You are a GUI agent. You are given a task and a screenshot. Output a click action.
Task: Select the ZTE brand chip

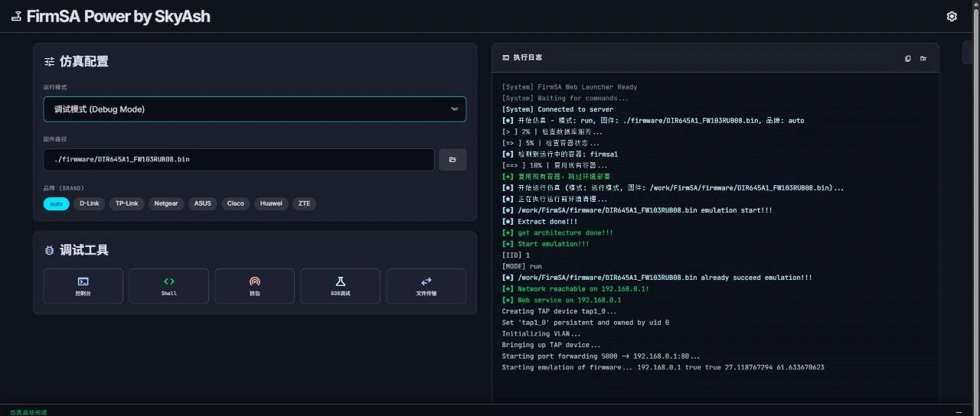(x=305, y=203)
